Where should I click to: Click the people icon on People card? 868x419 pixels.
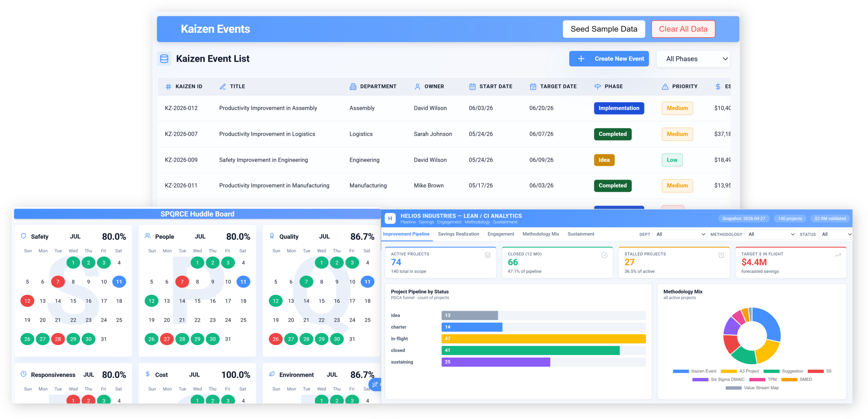point(147,236)
